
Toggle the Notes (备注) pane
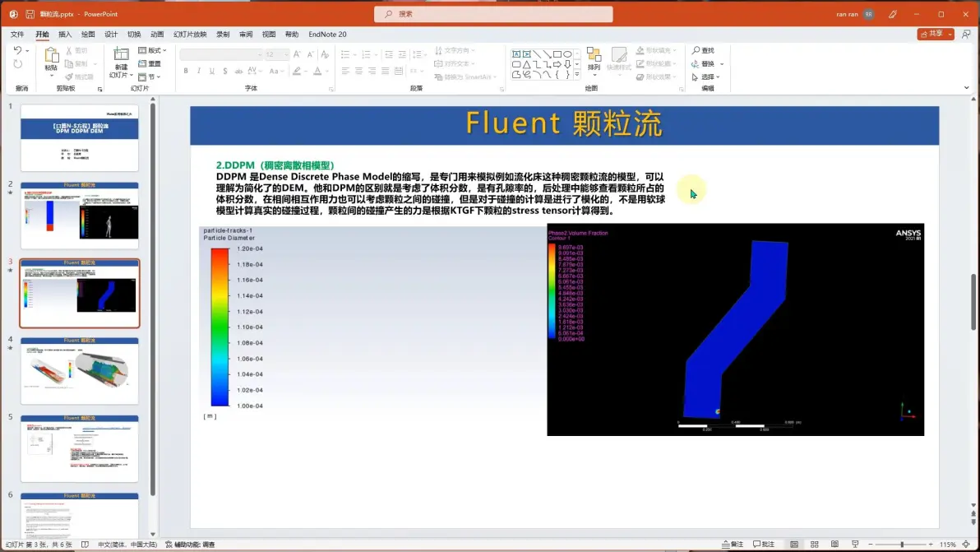[x=732, y=545]
